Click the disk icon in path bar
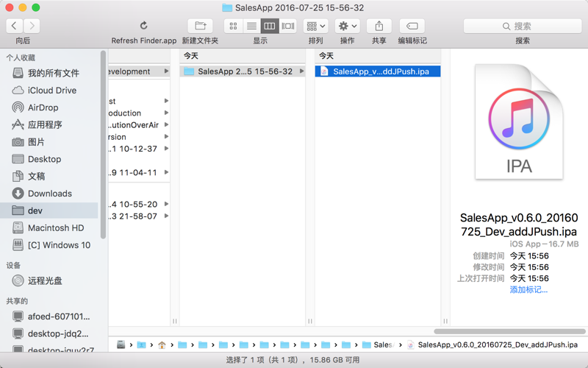This screenshot has height=368, width=588. [121, 344]
